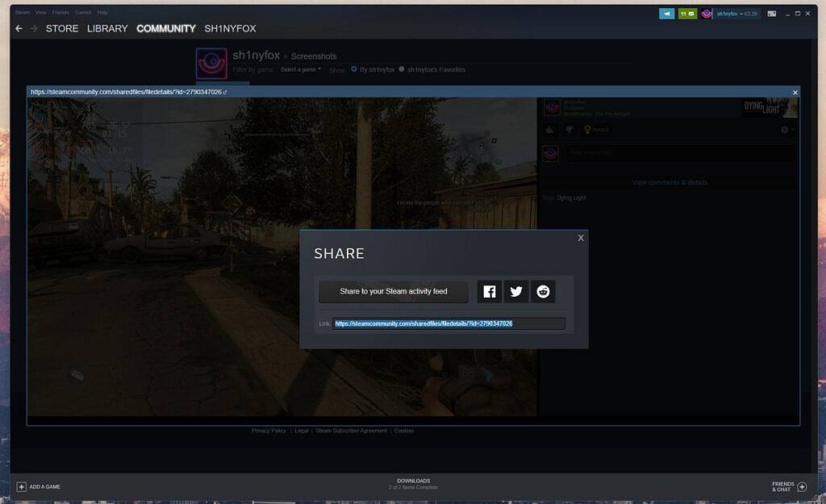The image size is (826, 504).
Task: Select the By sh1nyfox filter option
Action: (353, 69)
